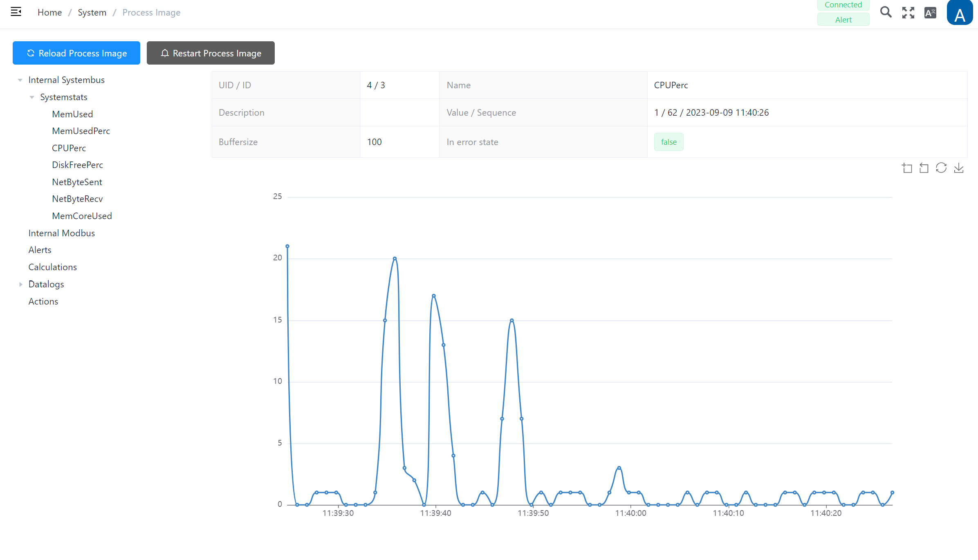Viewport: 978px width, 560px height.
Task: Click chart zoom reset icon
Action: coord(924,168)
